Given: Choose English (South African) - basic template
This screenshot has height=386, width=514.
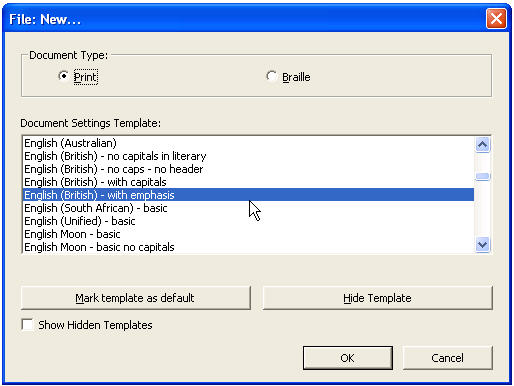Looking at the screenshot, I should [x=248, y=208].
